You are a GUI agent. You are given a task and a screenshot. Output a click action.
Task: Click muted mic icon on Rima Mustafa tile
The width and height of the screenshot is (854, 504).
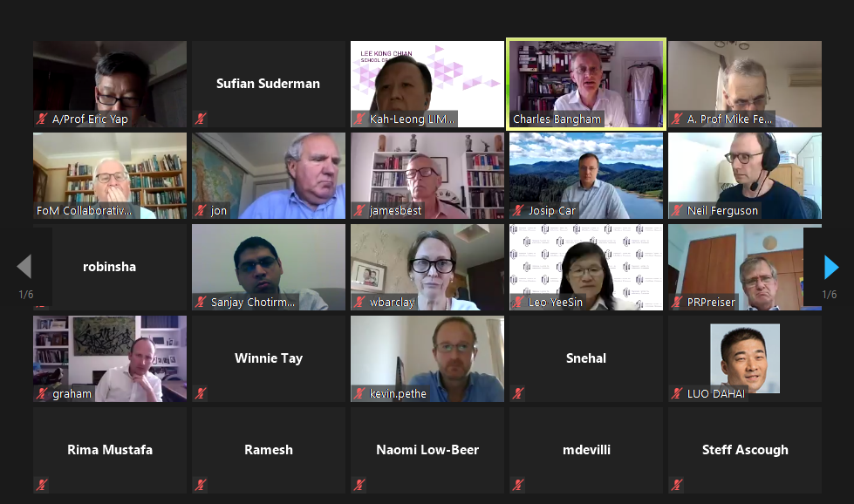tap(41, 485)
